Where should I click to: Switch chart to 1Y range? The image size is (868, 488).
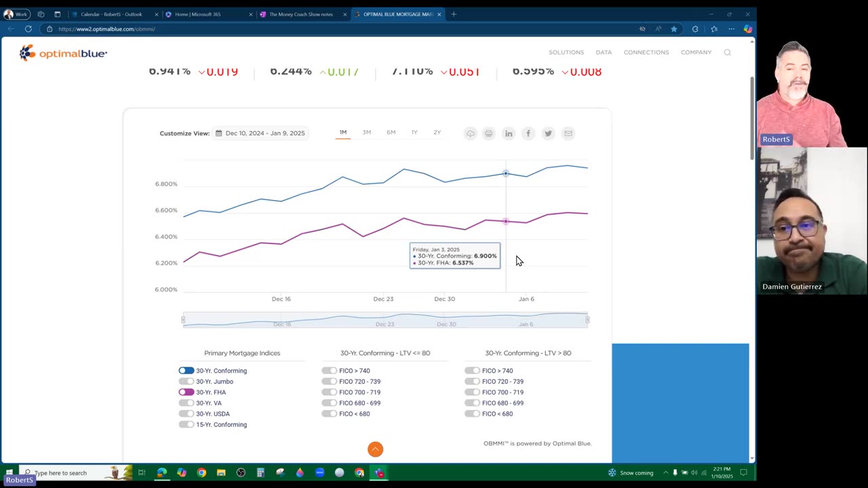tap(414, 133)
